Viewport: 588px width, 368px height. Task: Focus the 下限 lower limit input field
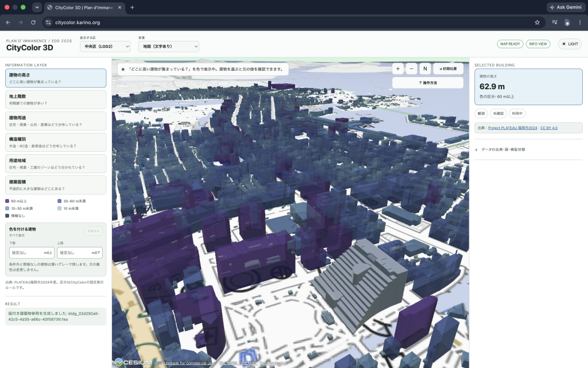click(32, 253)
